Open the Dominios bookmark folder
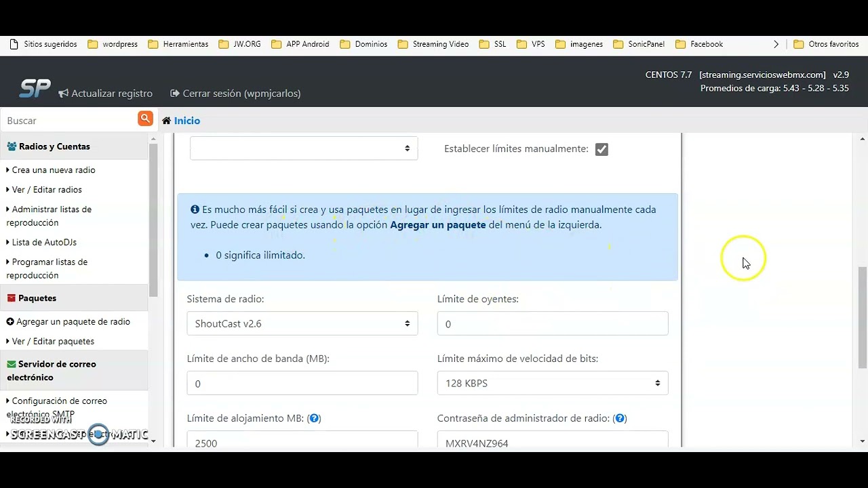Image resolution: width=868 pixels, height=488 pixels. [363, 44]
